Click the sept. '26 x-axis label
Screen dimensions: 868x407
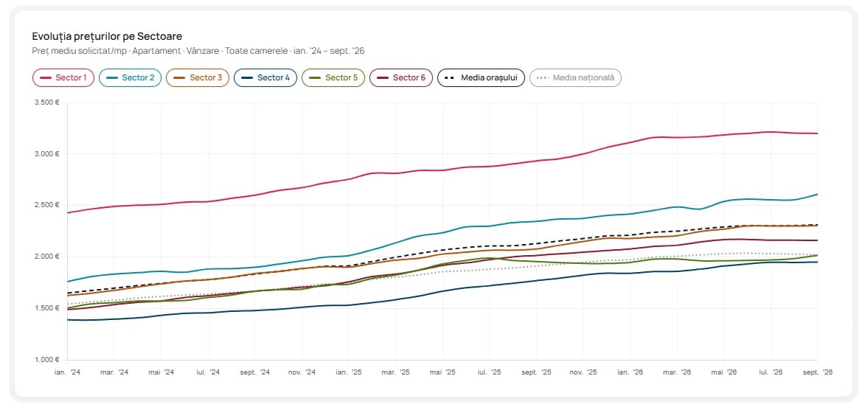(x=817, y=372)
